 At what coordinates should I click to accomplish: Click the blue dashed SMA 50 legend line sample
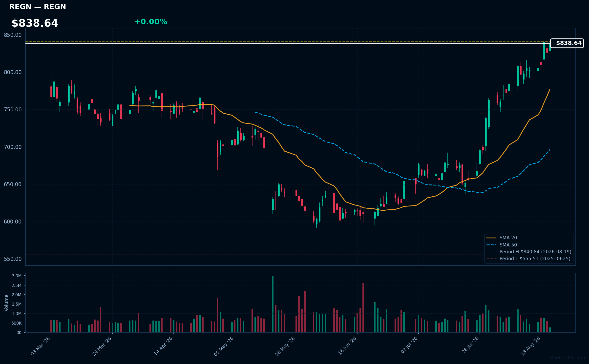[x=491, y=245]
